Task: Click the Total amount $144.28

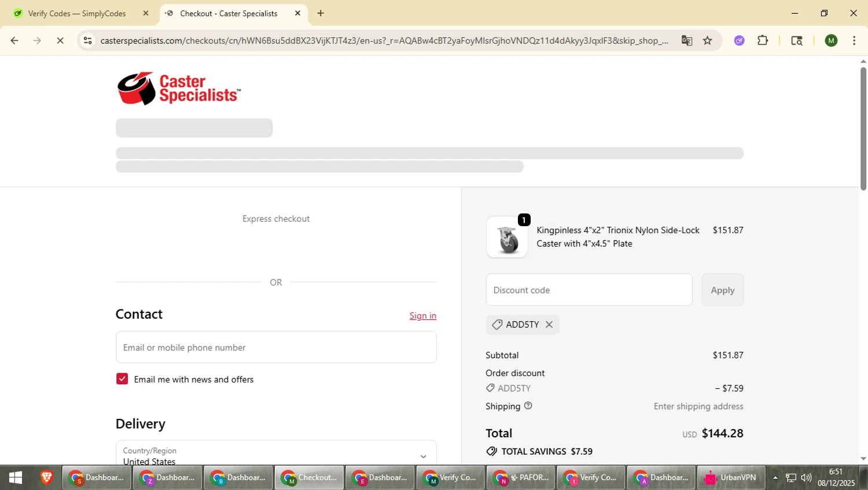Action: point(722,433)
